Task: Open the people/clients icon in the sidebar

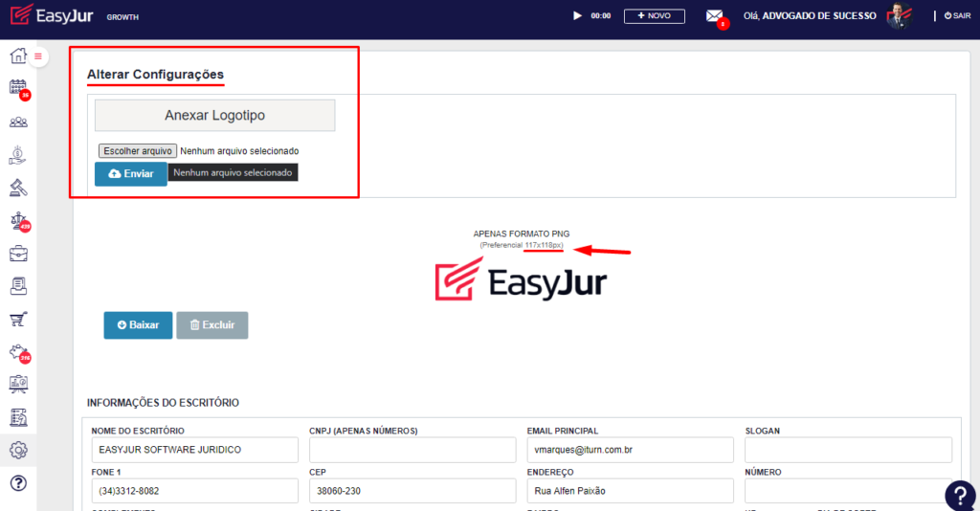Action: tap(18, 122)
